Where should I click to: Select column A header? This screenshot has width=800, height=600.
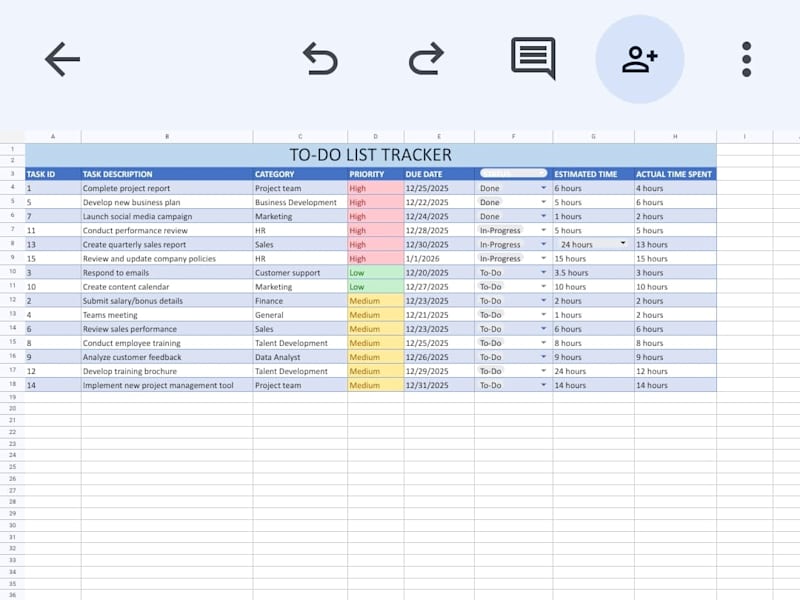[53, 137]
